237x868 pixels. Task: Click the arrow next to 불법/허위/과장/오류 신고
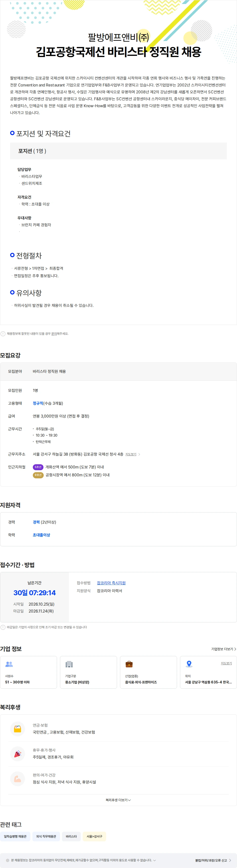230,860
